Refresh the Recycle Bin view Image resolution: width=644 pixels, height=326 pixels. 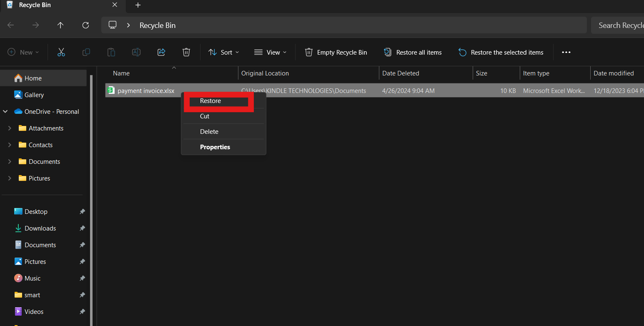pyautogui.click(x=85, y=25)
